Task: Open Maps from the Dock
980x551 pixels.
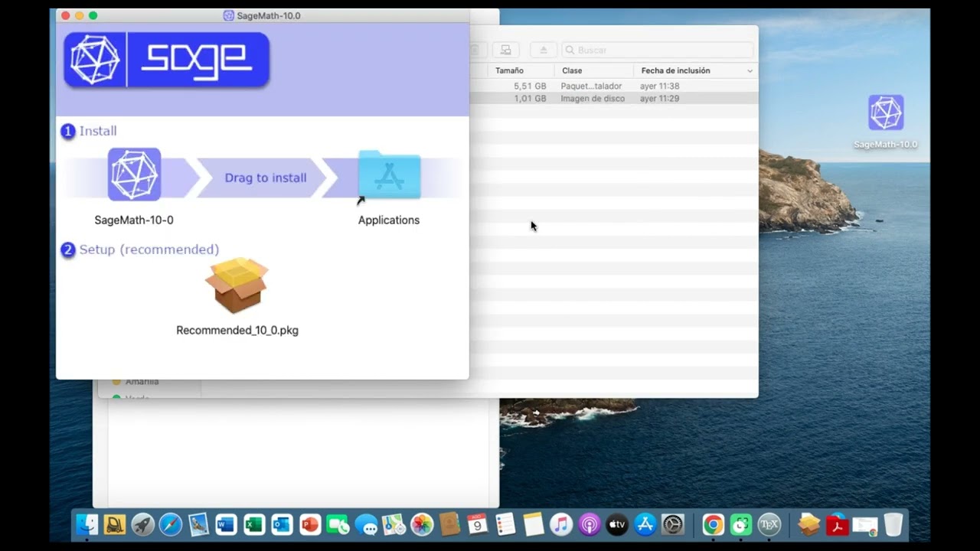Action: pyautogui.click(x=394, y=525)
